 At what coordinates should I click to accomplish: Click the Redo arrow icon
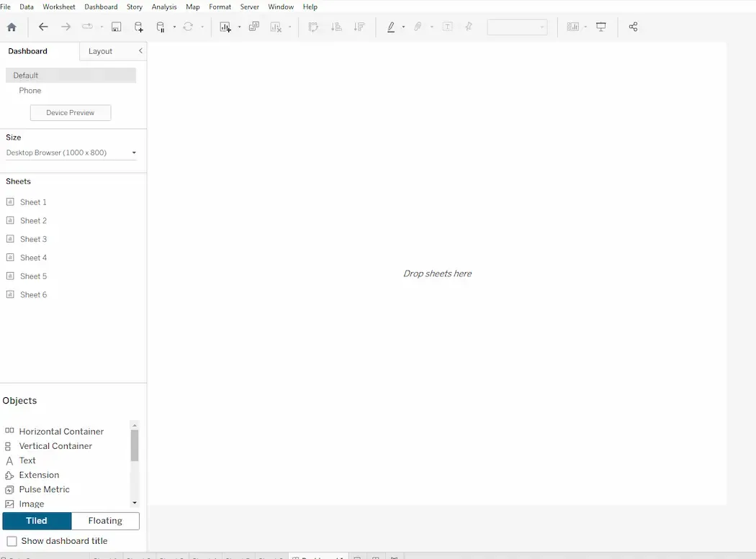(x=66, y=27)
